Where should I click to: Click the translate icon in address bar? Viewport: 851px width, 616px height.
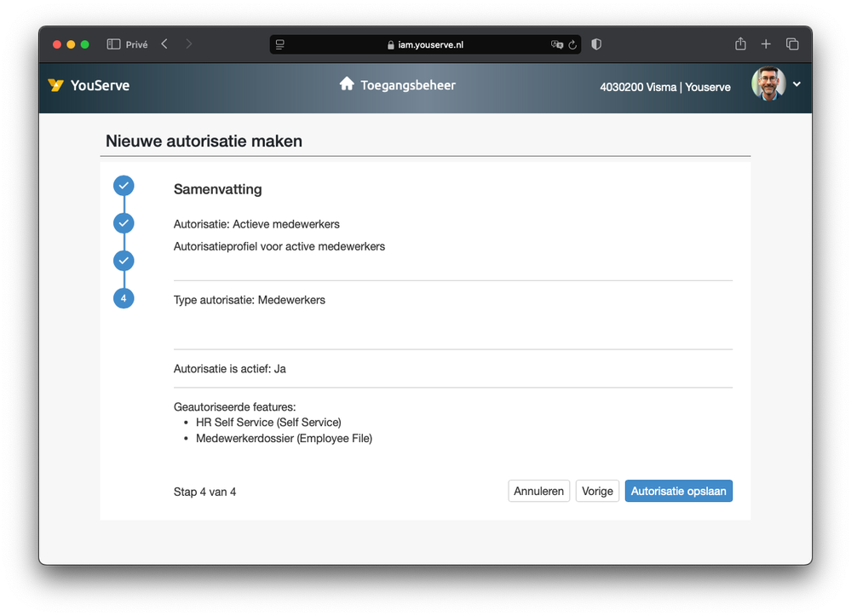tap(557, 44)
